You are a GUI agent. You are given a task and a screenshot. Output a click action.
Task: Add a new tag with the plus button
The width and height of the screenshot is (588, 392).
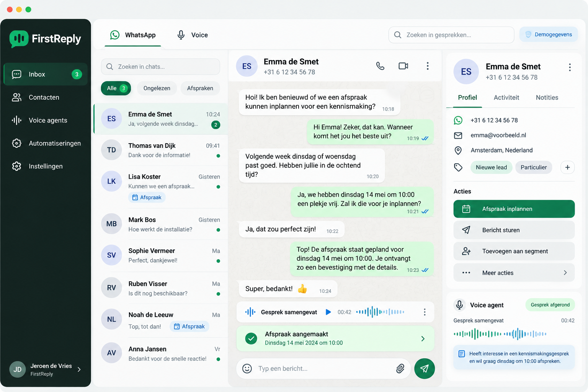pos(567,167)
